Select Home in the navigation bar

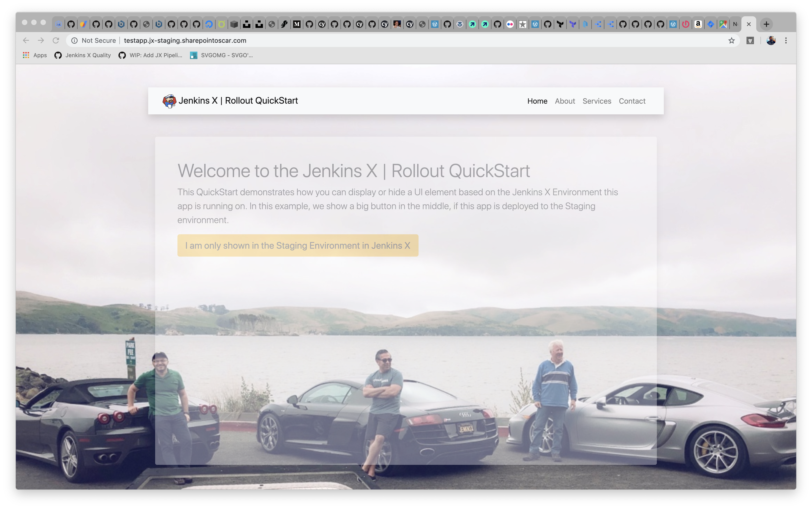coord(537,101)
